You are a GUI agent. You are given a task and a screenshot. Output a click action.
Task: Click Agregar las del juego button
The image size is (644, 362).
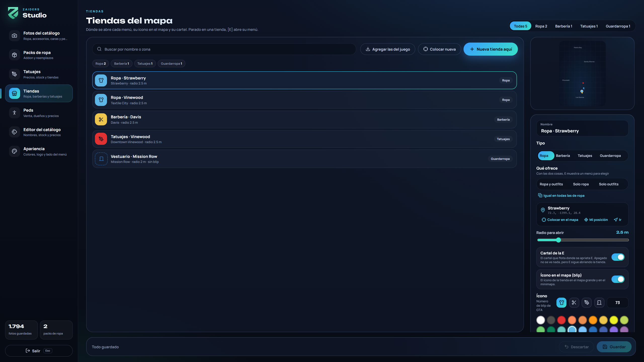coord(388,49)
